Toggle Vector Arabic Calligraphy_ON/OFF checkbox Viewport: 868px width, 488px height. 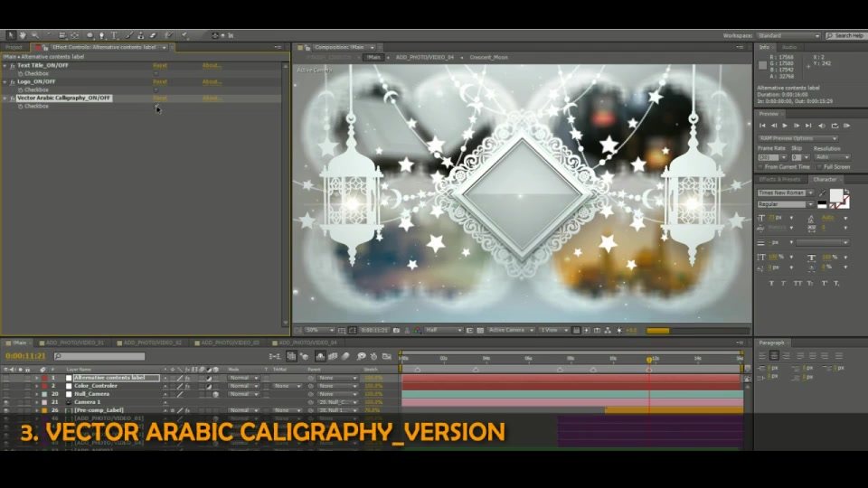point(156,107)
